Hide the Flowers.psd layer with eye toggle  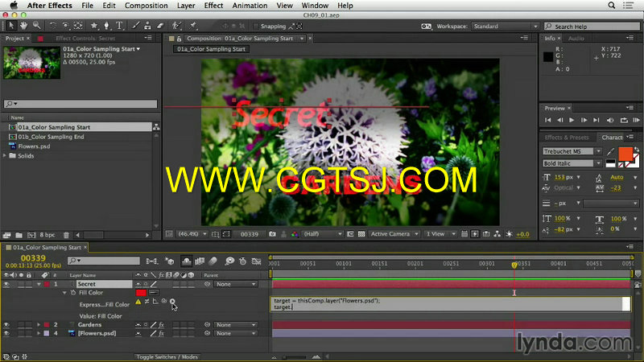[6, 333]
